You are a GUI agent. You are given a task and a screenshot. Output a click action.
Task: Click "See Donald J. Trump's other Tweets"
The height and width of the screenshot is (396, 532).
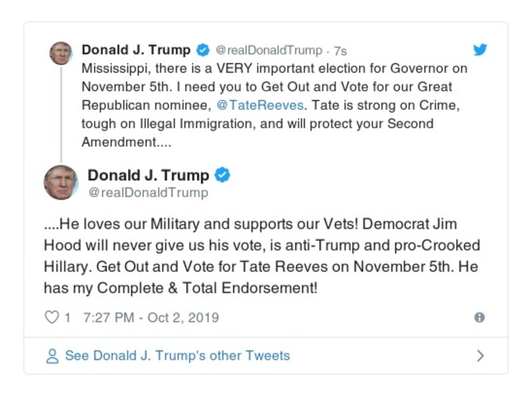click(177, 356)
